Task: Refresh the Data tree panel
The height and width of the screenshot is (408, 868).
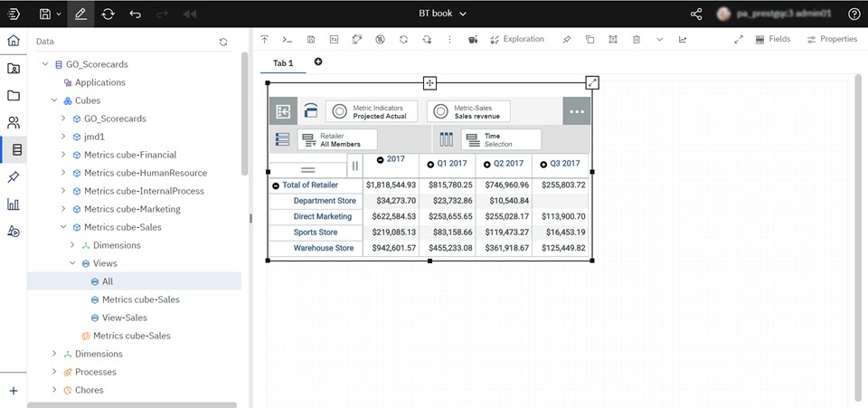Action: (223, 42)
